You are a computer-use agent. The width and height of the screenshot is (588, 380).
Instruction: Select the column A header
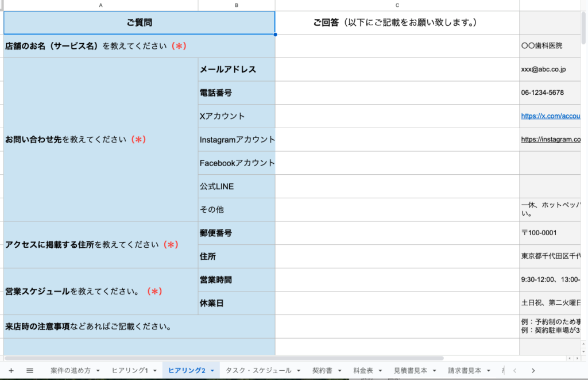101,5
